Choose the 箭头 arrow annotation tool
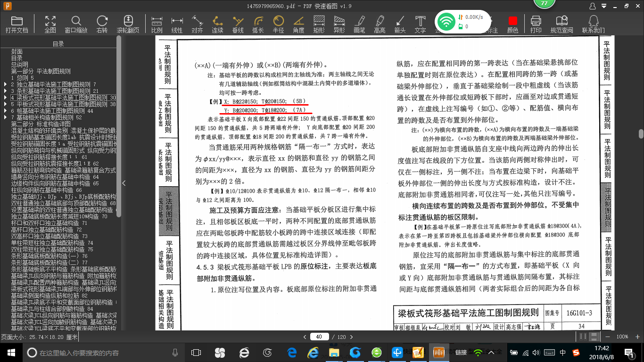Screen dimensions: 644x362 [x=400, y=24]
